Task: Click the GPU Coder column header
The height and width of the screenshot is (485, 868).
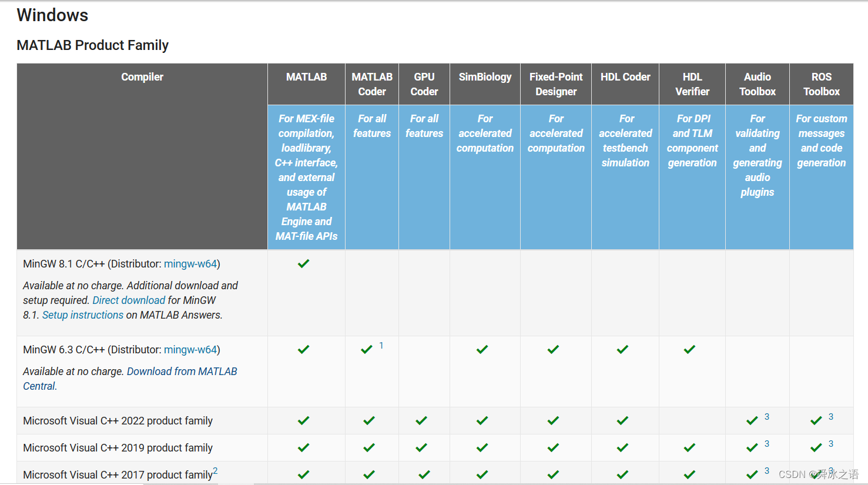Action: point(424,84)
